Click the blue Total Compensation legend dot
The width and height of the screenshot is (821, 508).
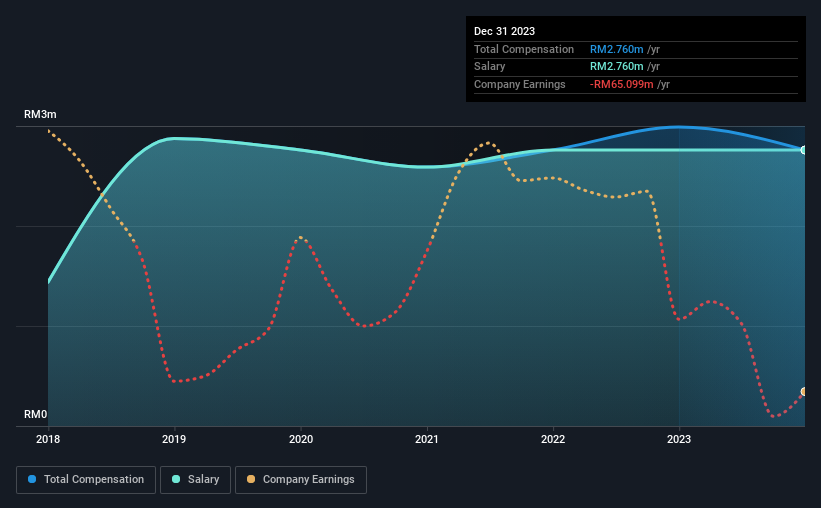point(32,479)
